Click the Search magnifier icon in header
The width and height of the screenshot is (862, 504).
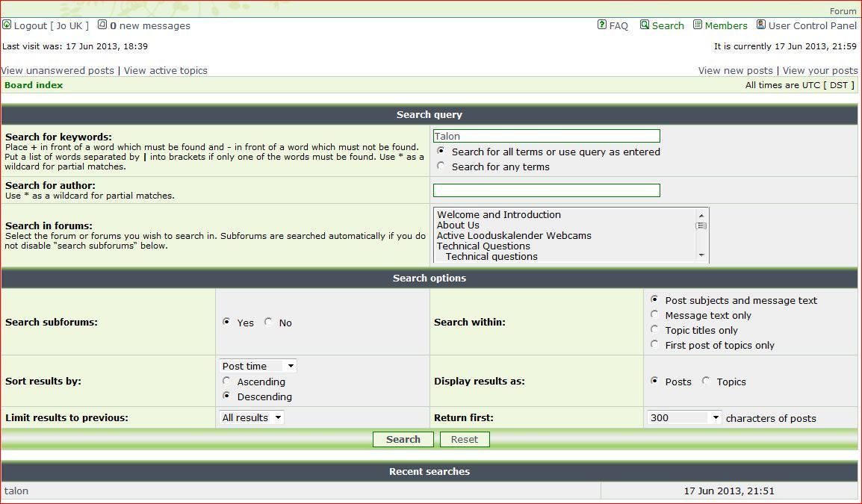point(645,25)
